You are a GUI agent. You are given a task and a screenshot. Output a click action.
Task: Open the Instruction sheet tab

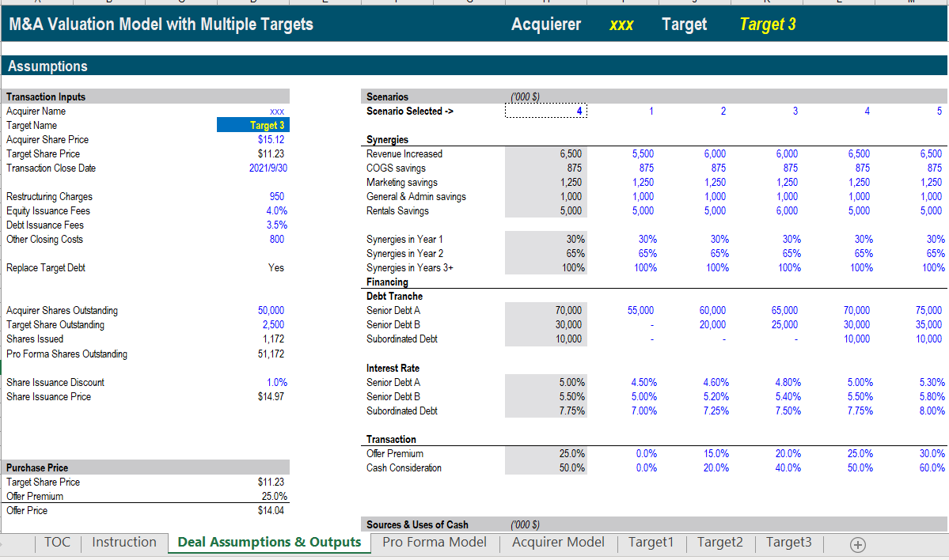pos(124,543)
